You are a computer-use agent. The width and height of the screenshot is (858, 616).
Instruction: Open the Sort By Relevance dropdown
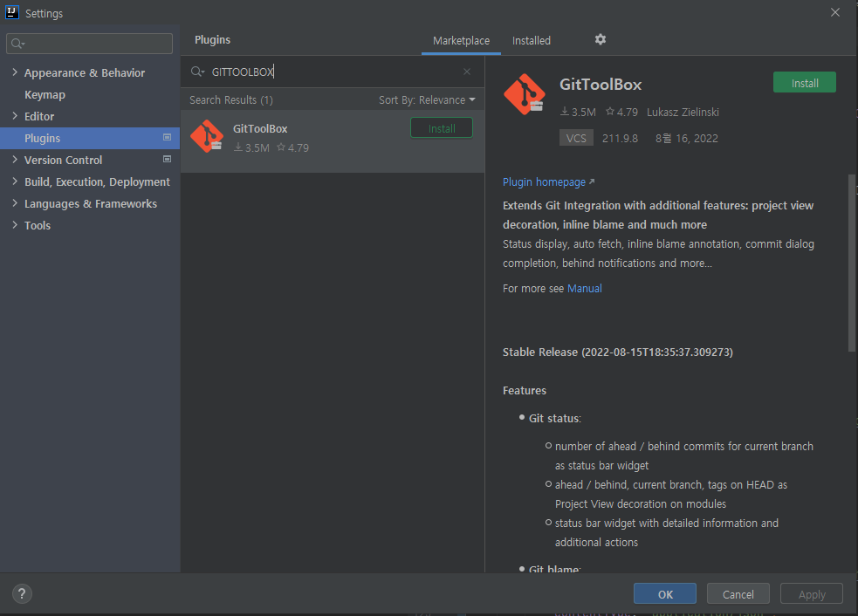[x=428, y=100]
